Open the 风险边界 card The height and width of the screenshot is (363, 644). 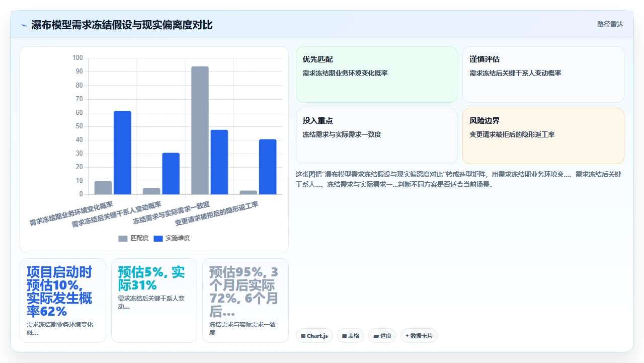(x=543, y=136)
